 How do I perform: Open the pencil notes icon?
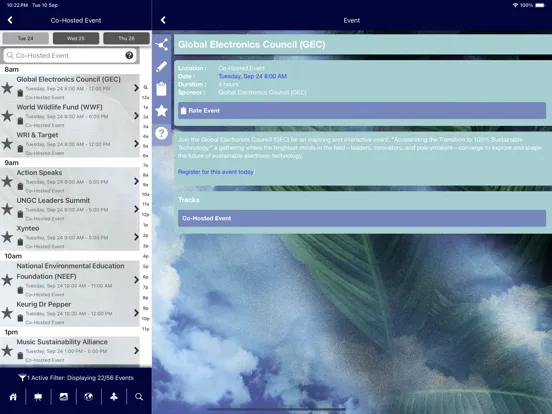click(x=162, y=67)
